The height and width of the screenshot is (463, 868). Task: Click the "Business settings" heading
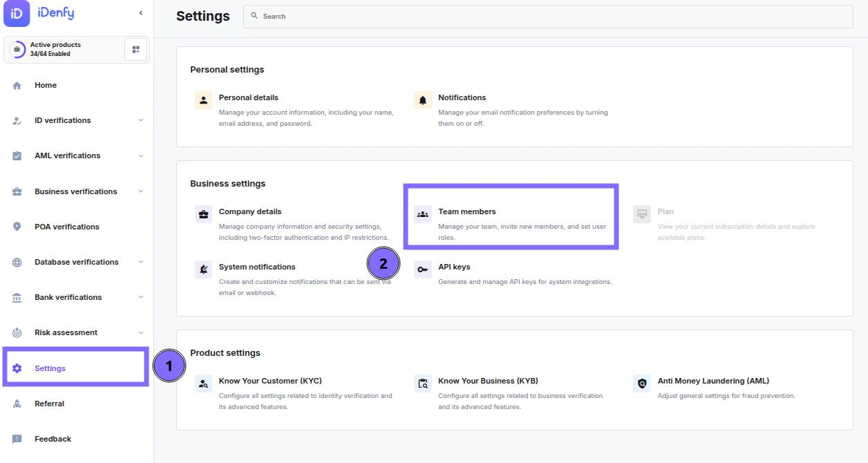point(228,184)
